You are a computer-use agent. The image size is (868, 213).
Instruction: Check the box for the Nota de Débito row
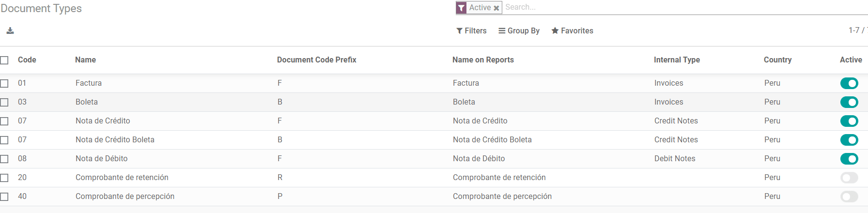coord(4,159)
